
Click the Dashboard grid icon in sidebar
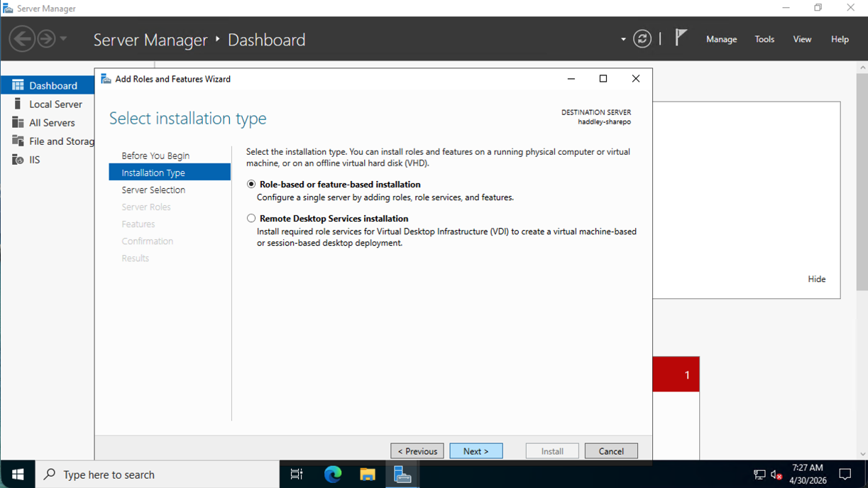pos(18,85)
